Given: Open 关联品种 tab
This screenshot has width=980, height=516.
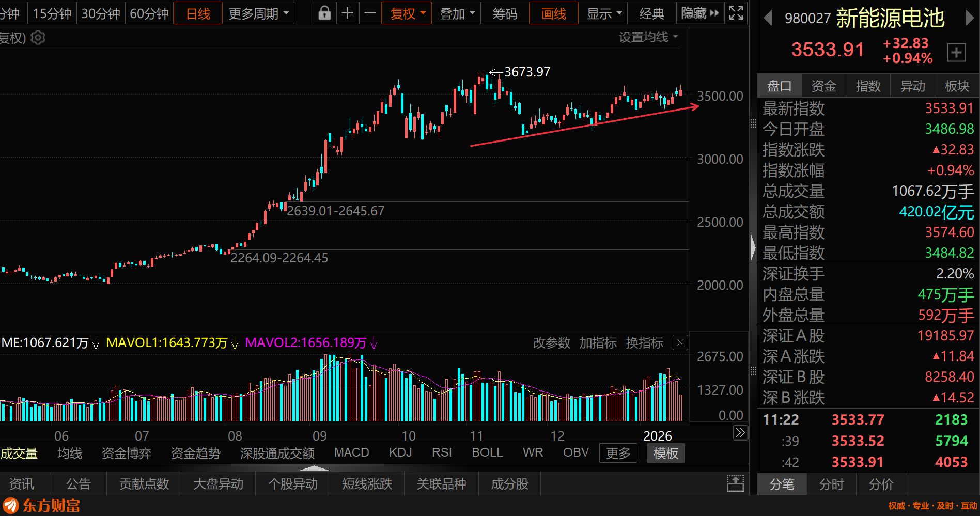Looking at the screenshot, I should click(x=442, y=484).
